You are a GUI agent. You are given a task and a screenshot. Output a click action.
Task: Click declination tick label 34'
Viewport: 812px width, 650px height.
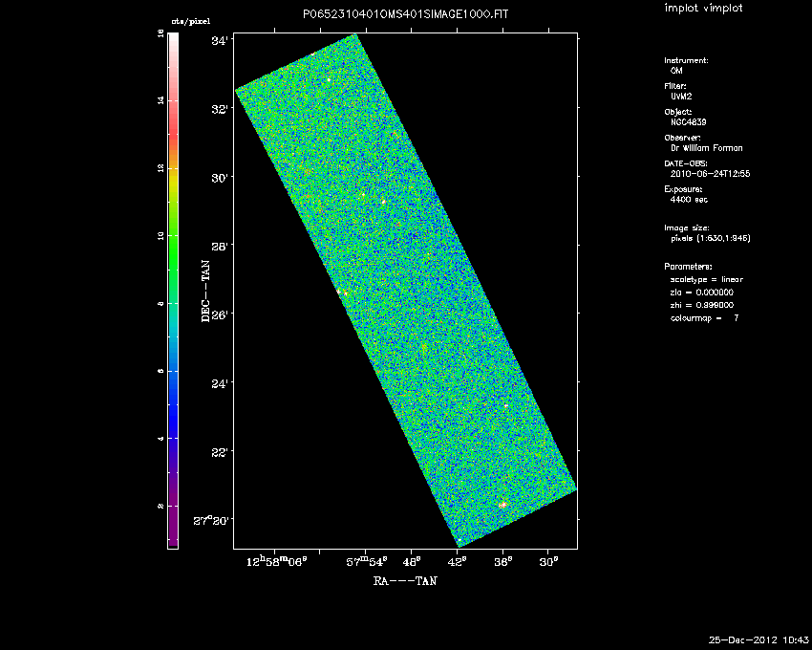(220, 40)
